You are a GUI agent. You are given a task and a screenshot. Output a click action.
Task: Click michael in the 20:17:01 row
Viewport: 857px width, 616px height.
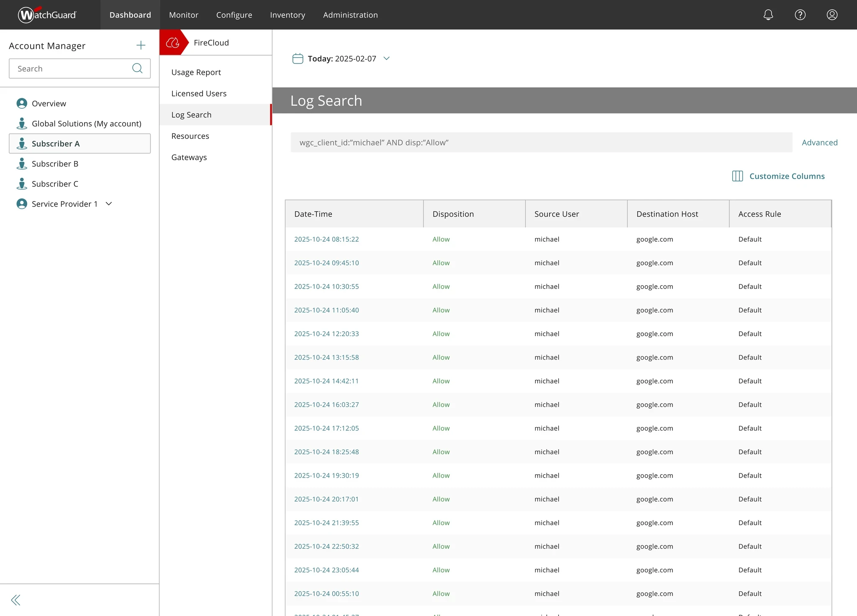(547, 499)
